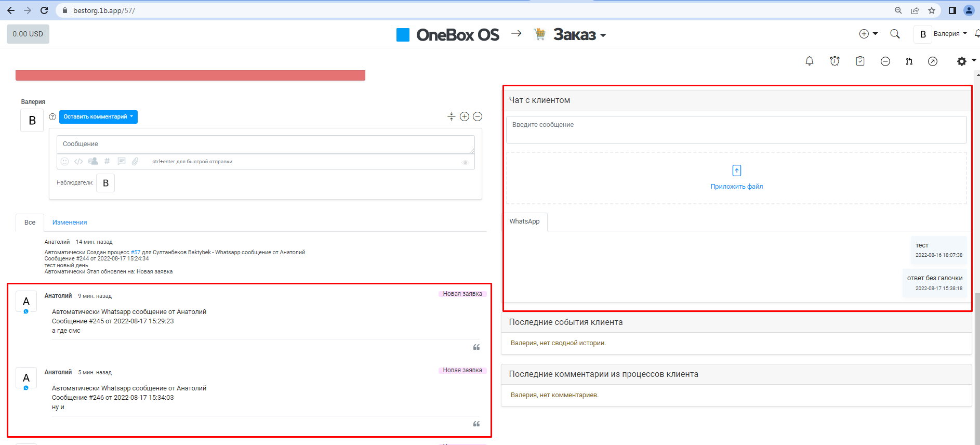Screen dimensions: 980x445
Task: Click the 'Введите сообщение' chat input field
Action: coord(736,129)
